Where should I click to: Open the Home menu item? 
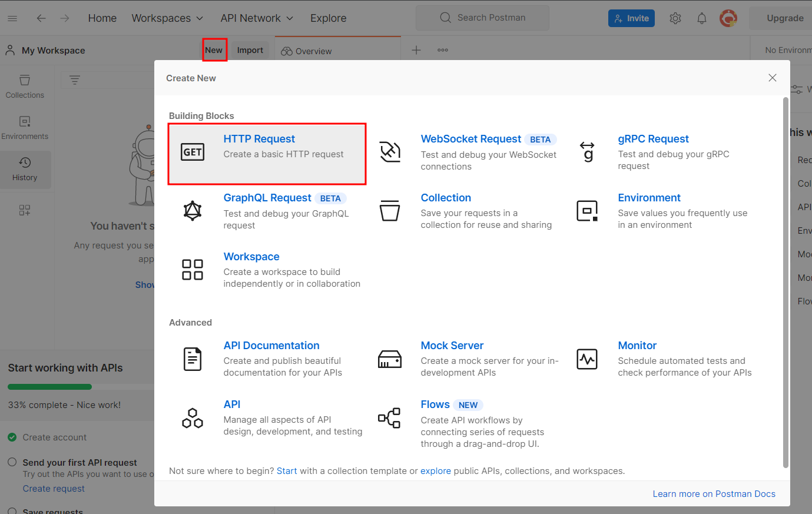pyautogui.click(x=102, y=18)
